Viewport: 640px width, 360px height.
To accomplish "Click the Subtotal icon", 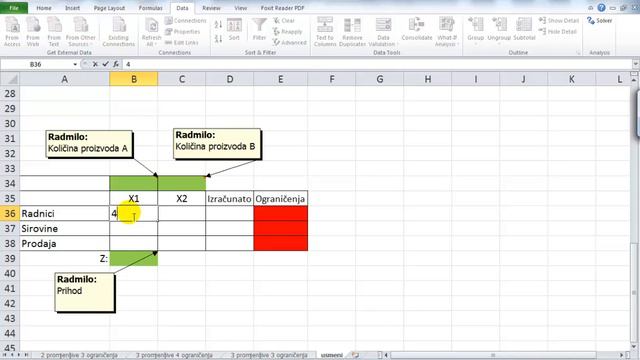I will [x=524, y=29].
